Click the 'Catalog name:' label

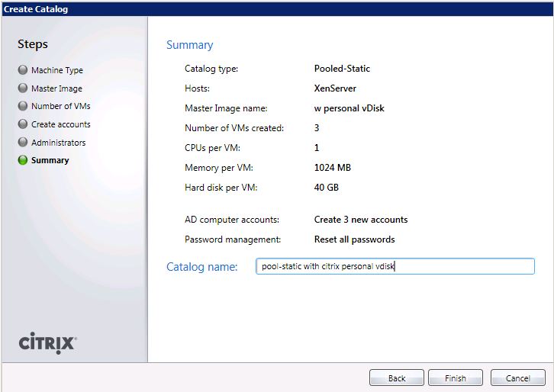click(x=201, y=267)
